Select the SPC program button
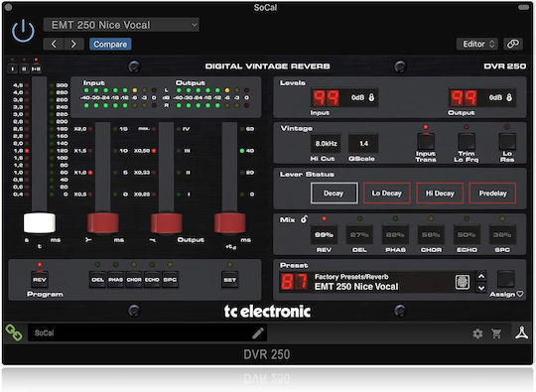This screenshot has width=536, height=392. pyautogui.click(x=171, y=280)
